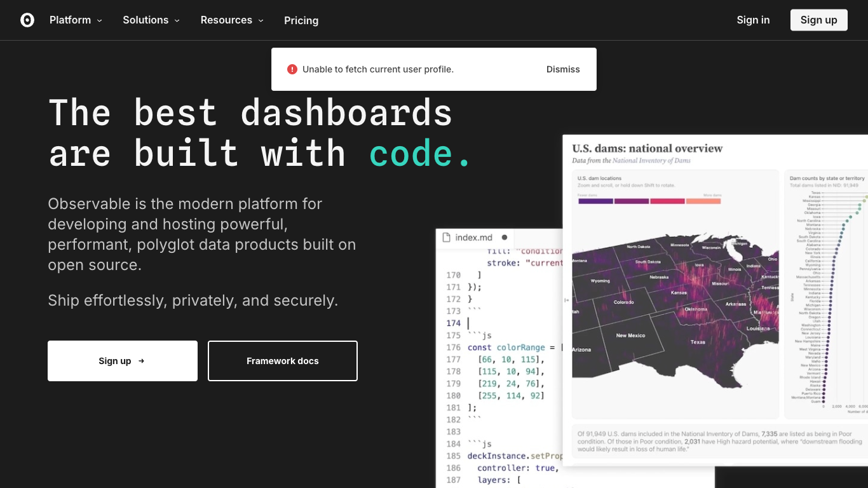The height and width of the screenshot is (488, 868).
Task: Click the 'controller: true,' code line
Action: point(518,468)
